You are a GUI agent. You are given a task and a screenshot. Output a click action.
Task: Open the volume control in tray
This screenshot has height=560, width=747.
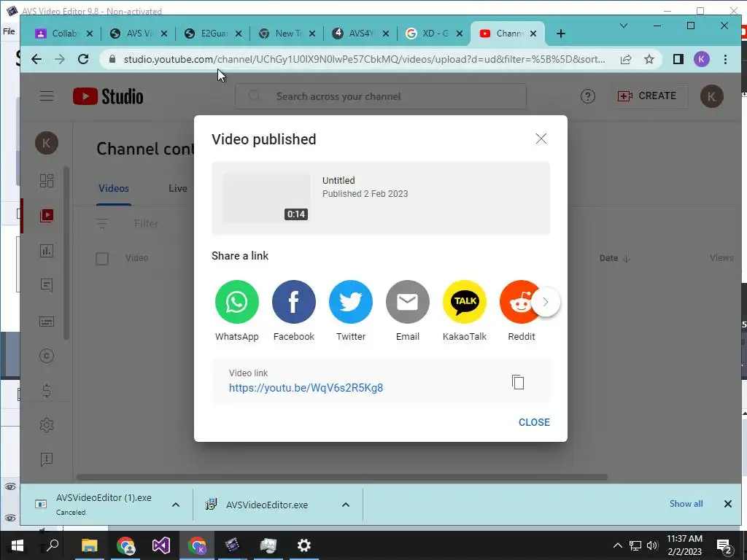pyautogui.click(x=652, y=545)
